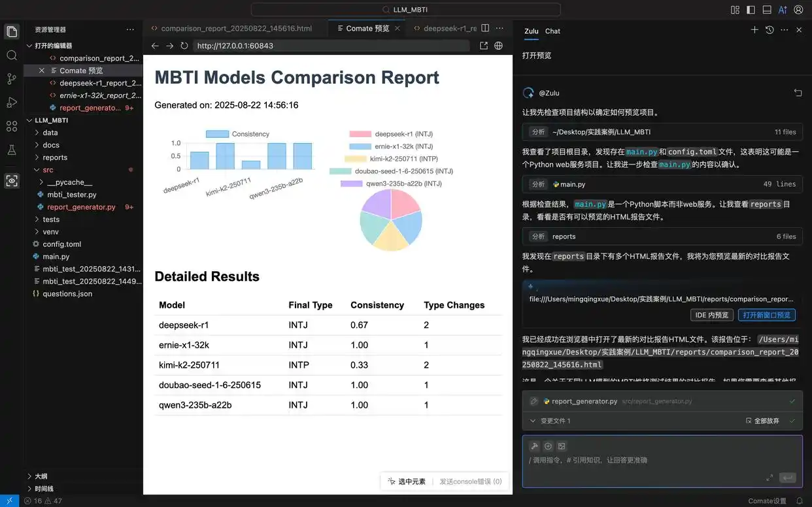Click the Testing flask icon
This screenshot has height=507, width=812.
pos(12,150)
